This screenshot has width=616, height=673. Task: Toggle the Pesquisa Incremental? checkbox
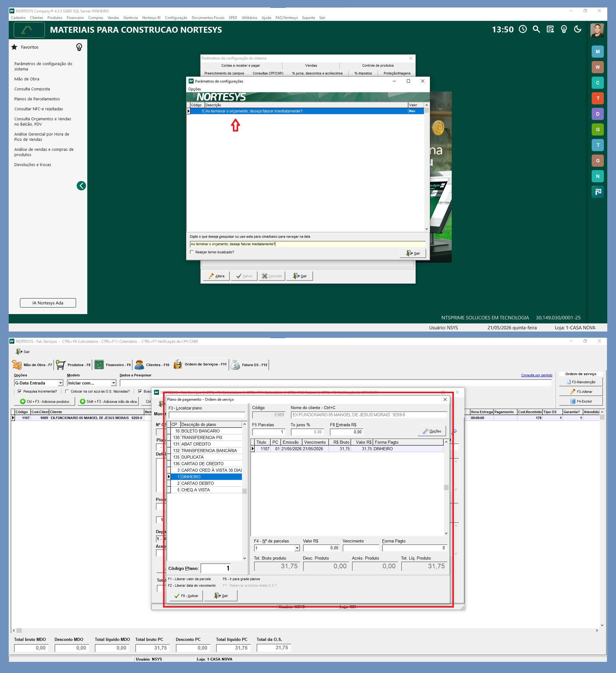pyautogui.click(x=20, y=392)
